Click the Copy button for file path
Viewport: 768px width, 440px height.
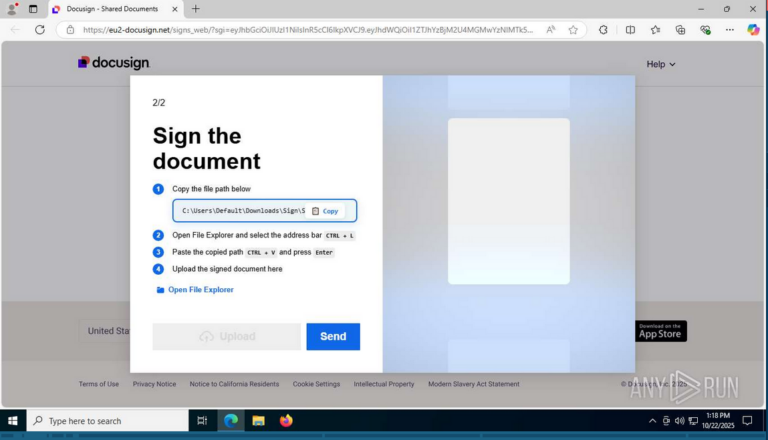tap(325, 211)
